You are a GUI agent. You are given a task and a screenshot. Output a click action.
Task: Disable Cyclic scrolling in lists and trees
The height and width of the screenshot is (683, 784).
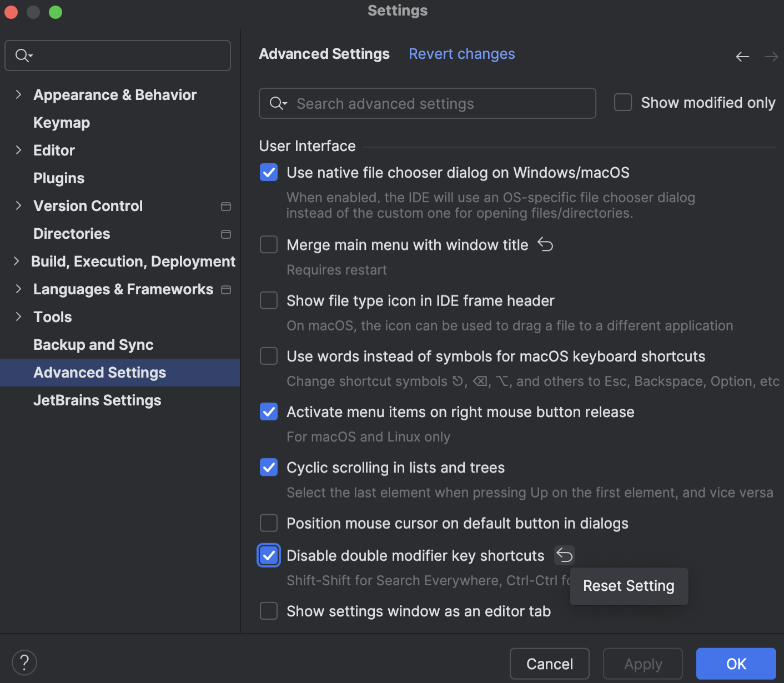pos(268,467)
